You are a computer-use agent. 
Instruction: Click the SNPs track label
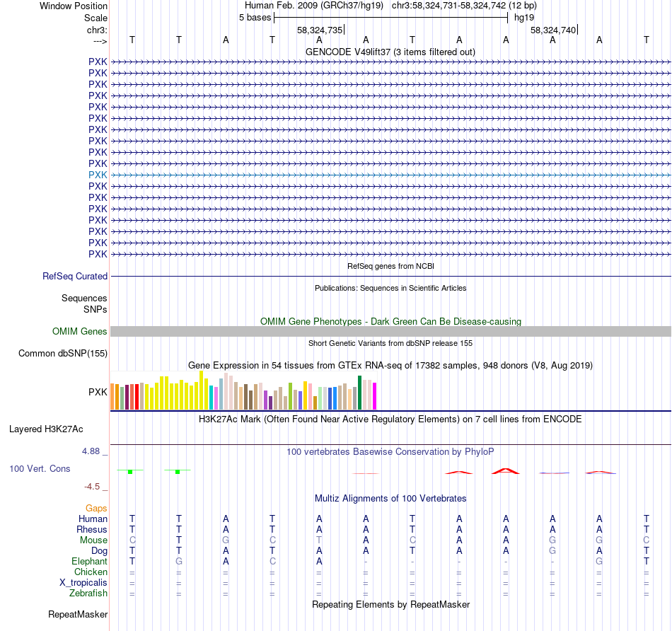[x=95, y=309]
